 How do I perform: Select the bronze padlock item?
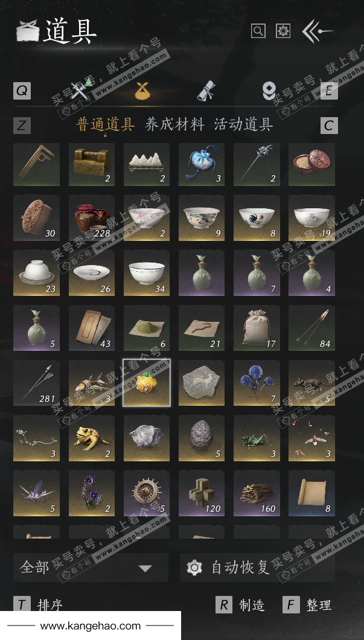tap(91, 164)
